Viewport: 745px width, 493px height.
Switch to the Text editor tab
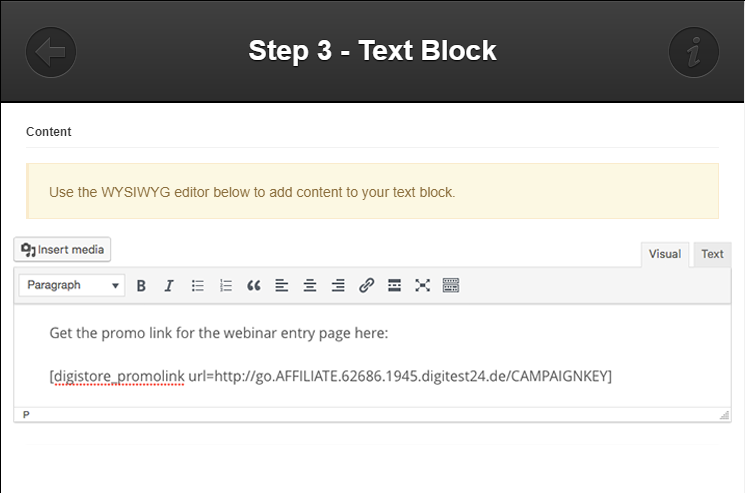[712, 254]
